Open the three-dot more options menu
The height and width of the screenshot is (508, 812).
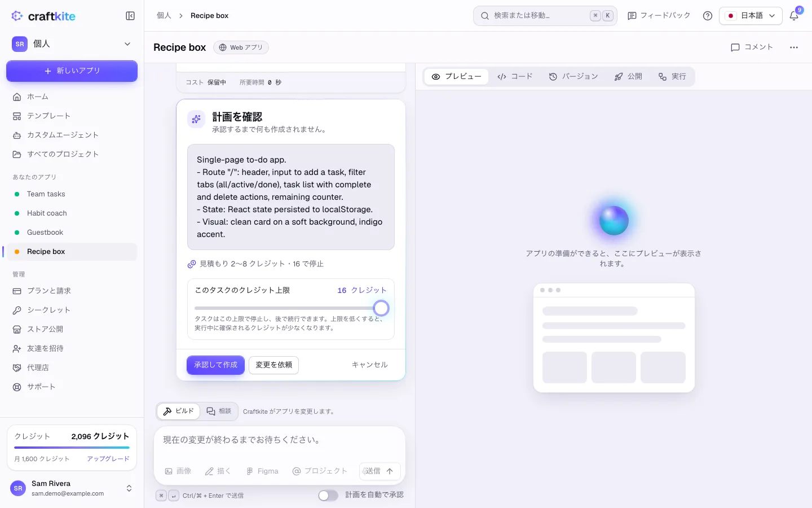(794, 47)
